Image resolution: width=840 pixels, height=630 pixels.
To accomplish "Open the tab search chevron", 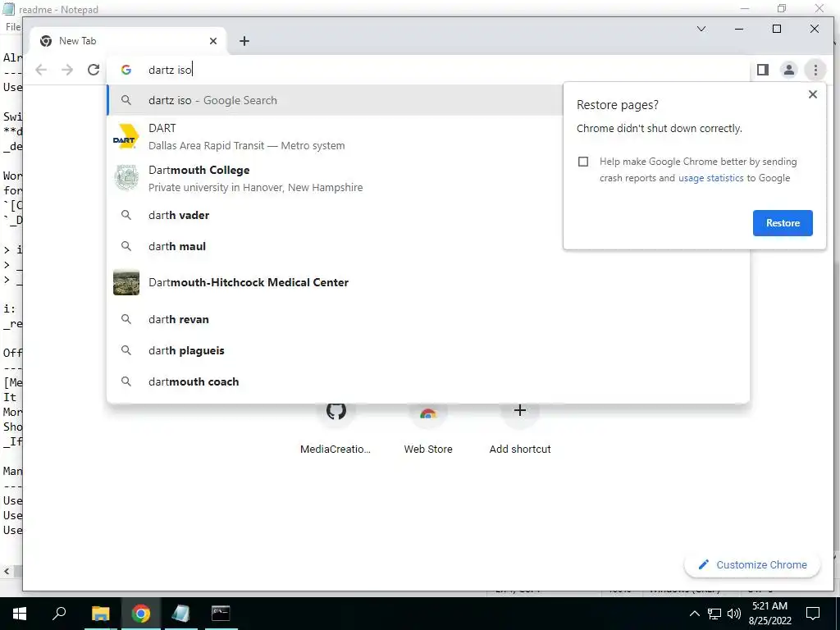I will 701,29.
